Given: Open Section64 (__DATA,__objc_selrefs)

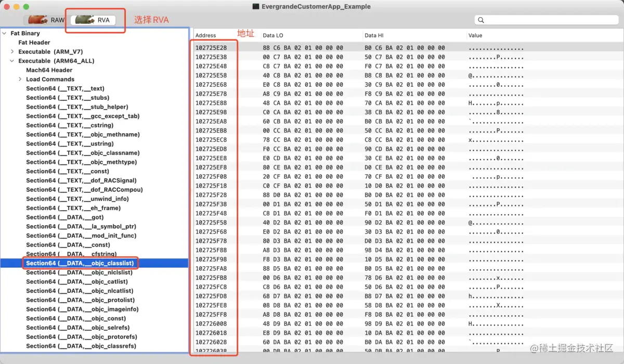Looking at the screenshot, I should point(79,328).
